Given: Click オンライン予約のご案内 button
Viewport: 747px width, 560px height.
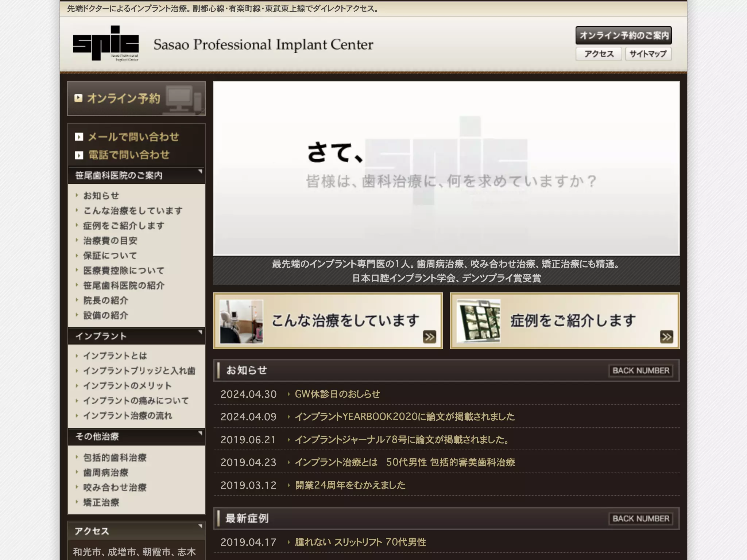Looking at the screenshot, I should [624, 35].
